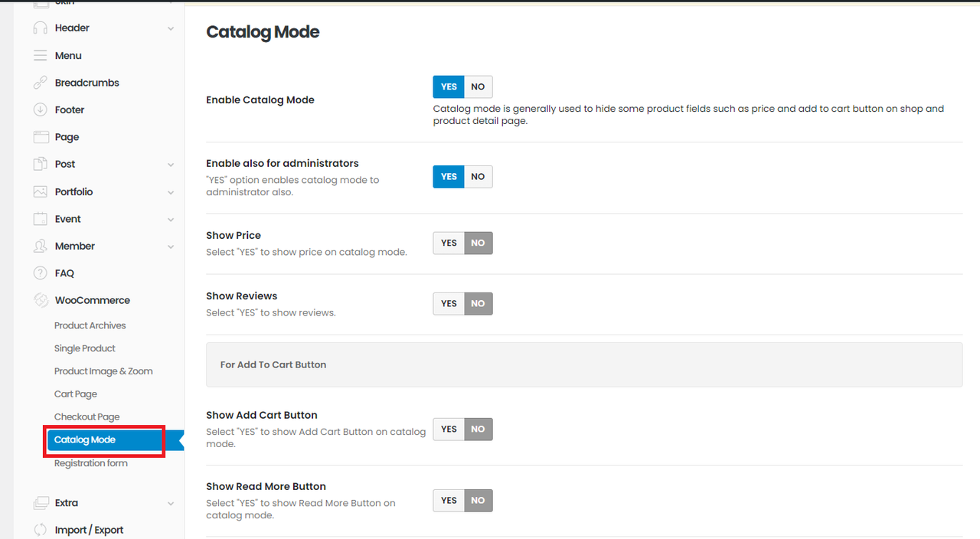Viewport: 980px width, 539px height.
Task: Expand the Extra section chevron
Action: coord(171,503)
